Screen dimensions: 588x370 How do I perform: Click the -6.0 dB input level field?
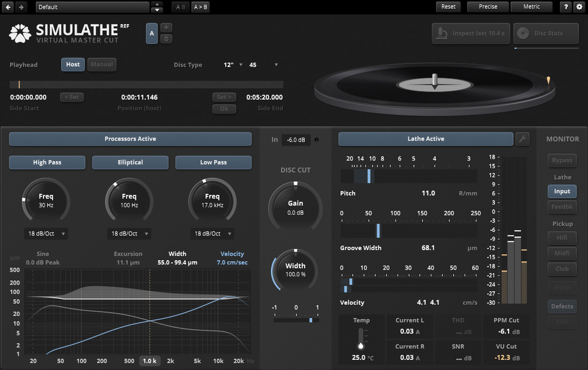295,140
